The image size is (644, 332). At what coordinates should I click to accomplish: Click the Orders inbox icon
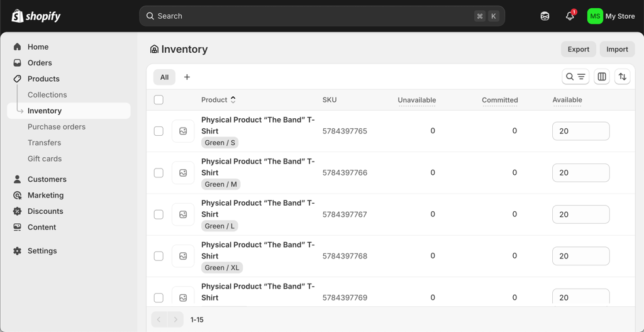pyautogui.click(x=17, y=63)
